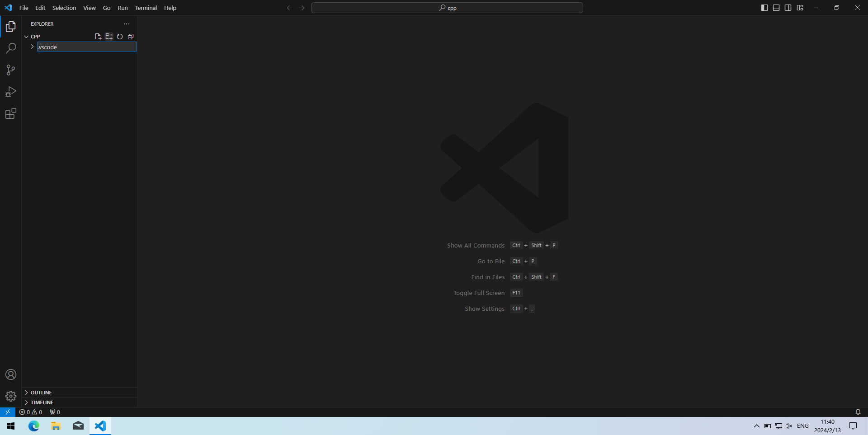Open the Run menu
The height and width of the screenshot is (435, 868).
point(123,8)
